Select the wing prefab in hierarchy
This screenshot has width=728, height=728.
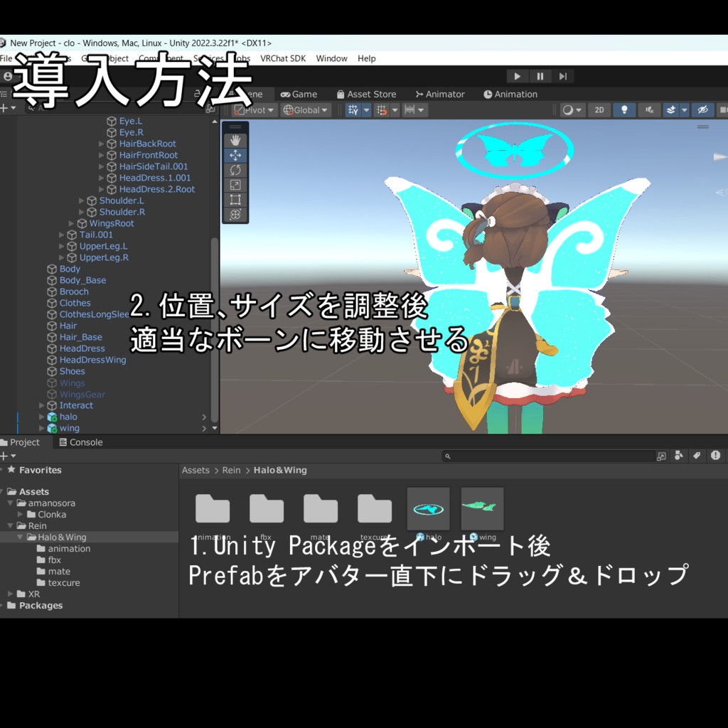point(69,429)
